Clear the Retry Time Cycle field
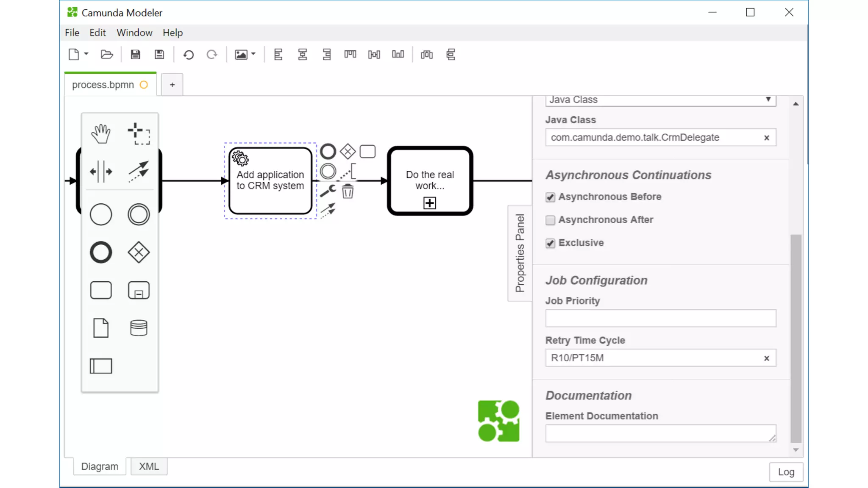The image size is (868, 488). (x=766, y=358)
